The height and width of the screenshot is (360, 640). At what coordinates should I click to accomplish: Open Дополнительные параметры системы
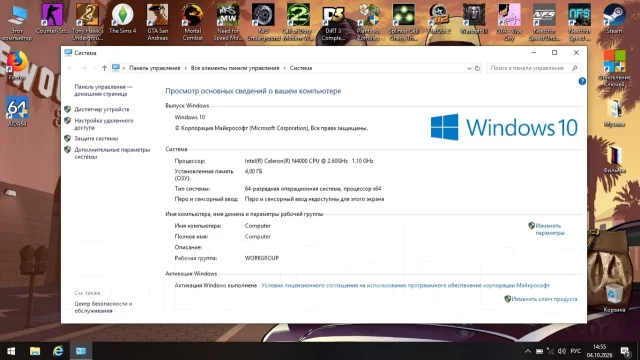(112, 153)
